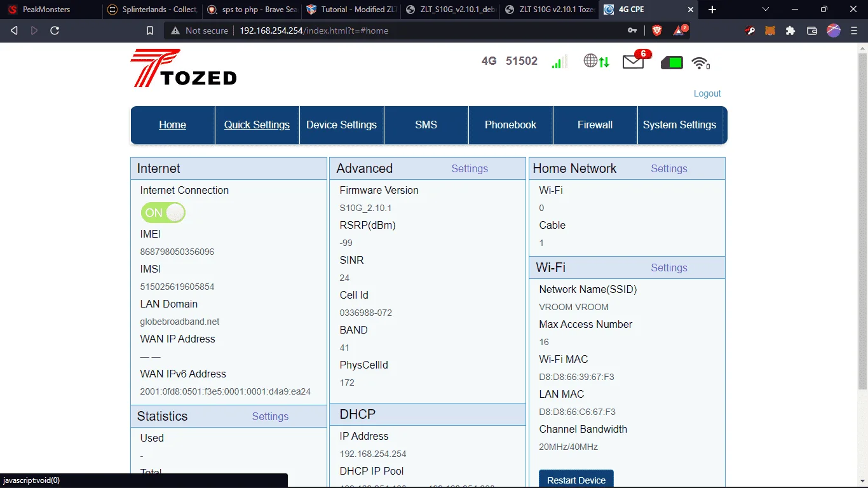868x488 pixels.
Task: Open Statistics Settings link
Action: [270, 416]
